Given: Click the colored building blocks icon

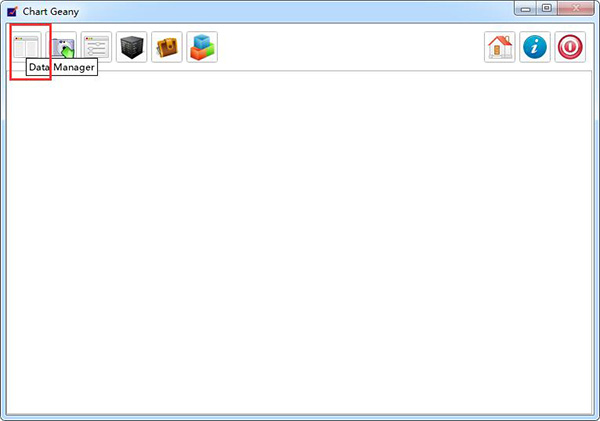Looking at the screenshot, I should click(x=202, y=47).
